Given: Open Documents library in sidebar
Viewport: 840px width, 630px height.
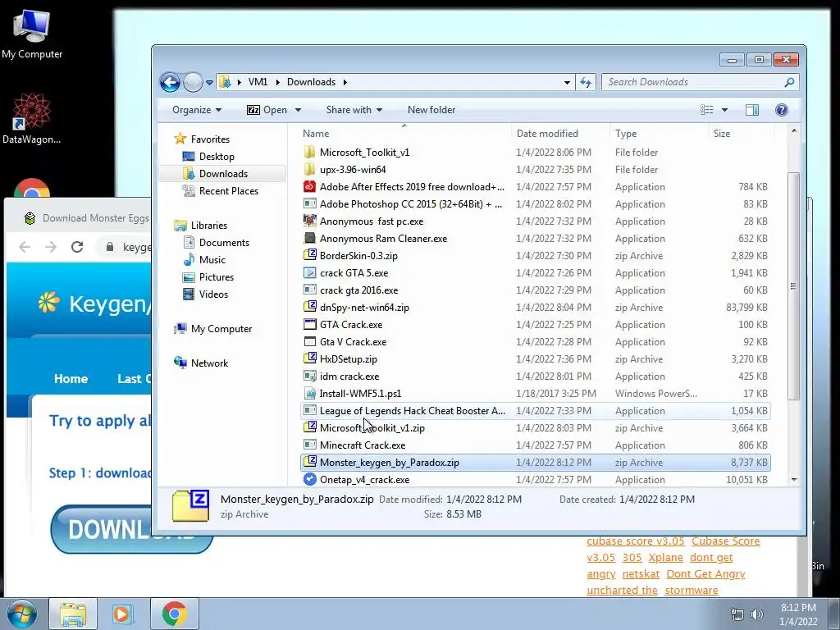Looking at the screenshot, I should click(x=224, y=243).
